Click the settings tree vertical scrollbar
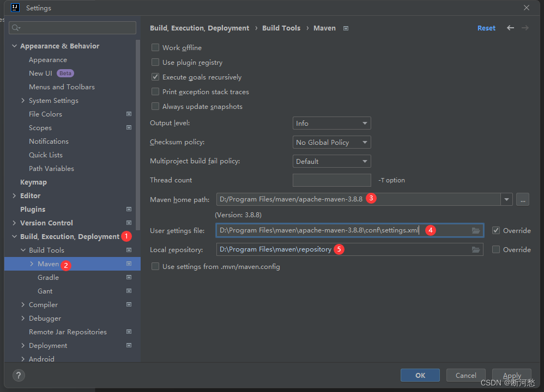This screenshot has width=544, height=392. coord(138,135)
